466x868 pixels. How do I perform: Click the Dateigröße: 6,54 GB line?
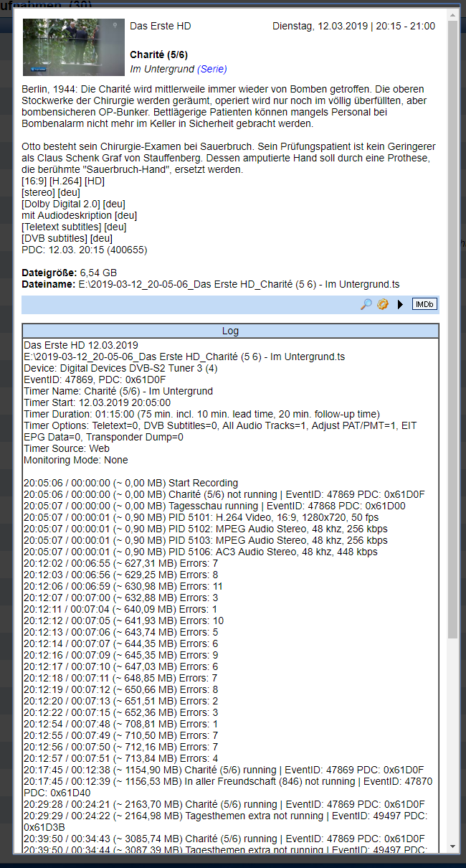point(70,273)
